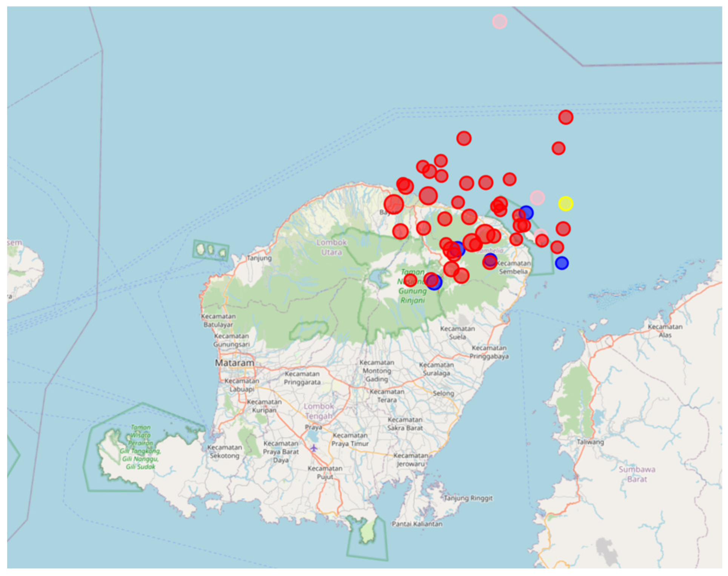728x576 pixels.
Task: Click the Kecamatan Alas label
Action: pos(665,330)
